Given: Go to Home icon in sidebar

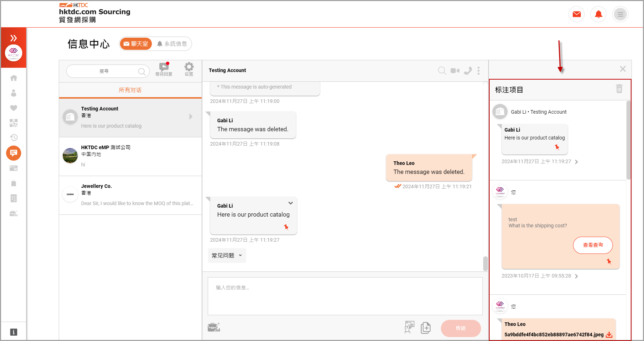Looking at the screenshot, I should click(x=14, y=78).
